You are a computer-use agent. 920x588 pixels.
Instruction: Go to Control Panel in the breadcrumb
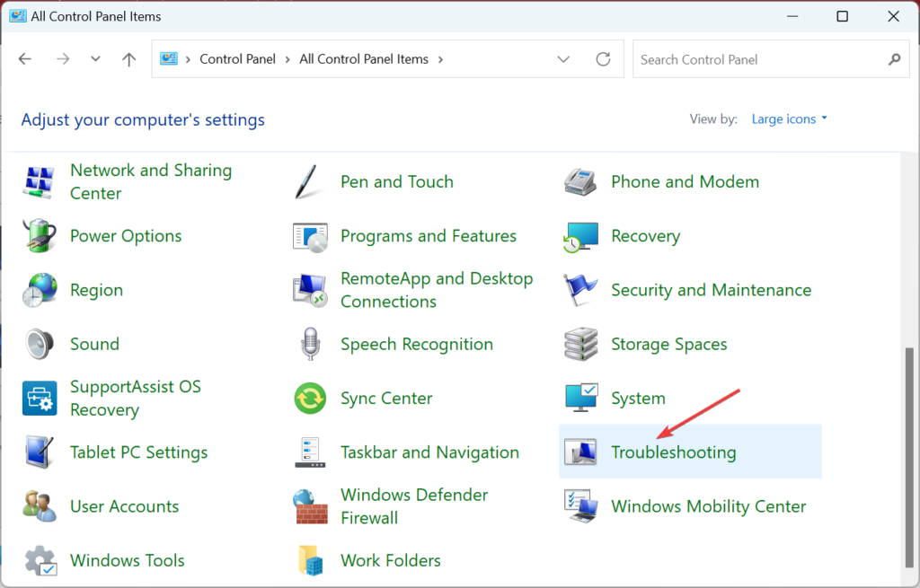point(237,59)
